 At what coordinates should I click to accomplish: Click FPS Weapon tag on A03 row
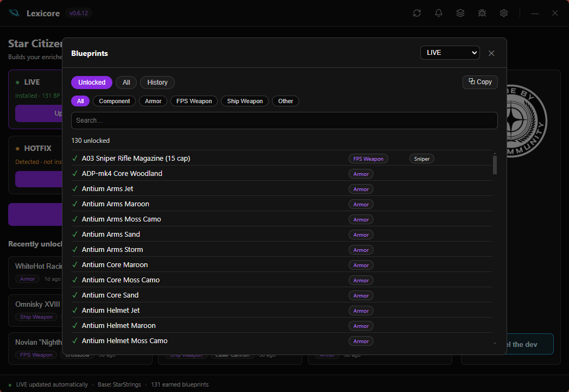368,159
